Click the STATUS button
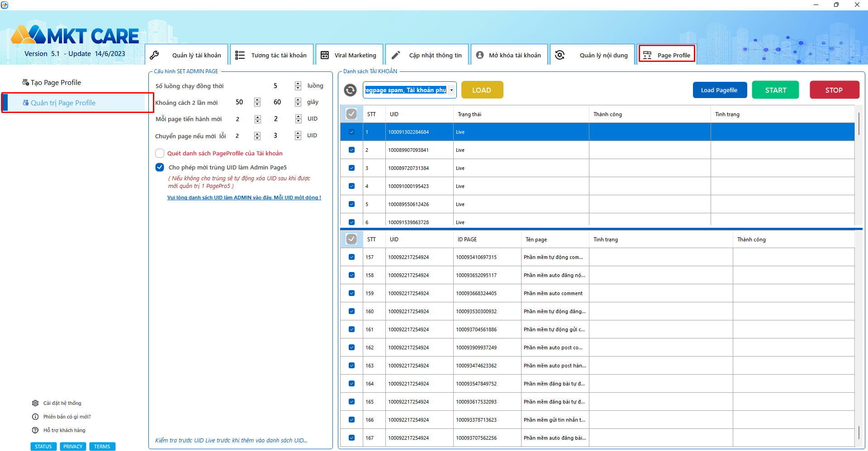868x451 pixels. (43, 446)
